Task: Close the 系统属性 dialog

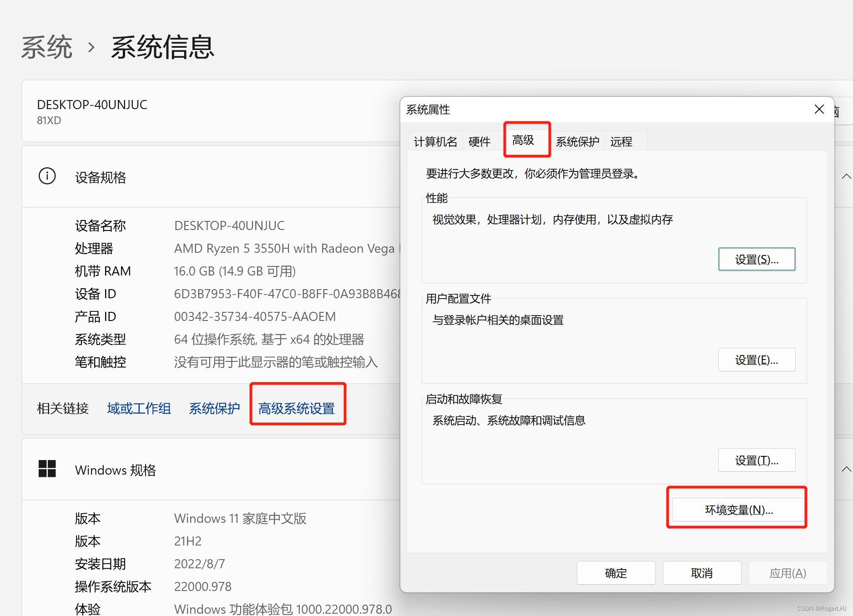Action: [x=819, y=109]
